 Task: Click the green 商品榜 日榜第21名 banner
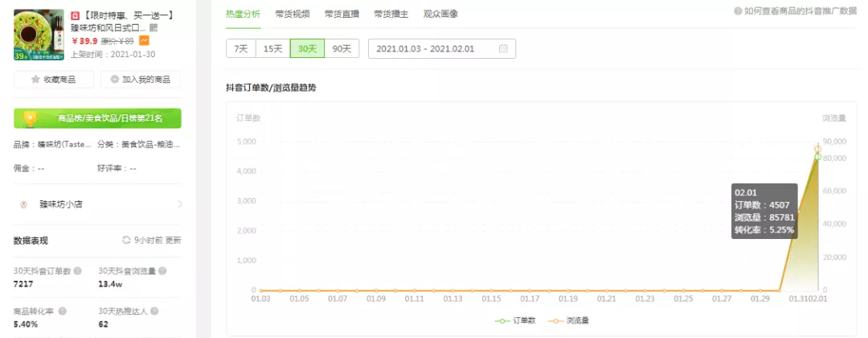pos(97,118)
